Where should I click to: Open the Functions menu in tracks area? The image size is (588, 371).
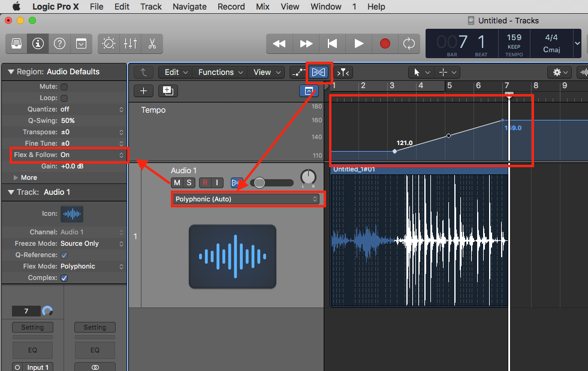(220, 72)
